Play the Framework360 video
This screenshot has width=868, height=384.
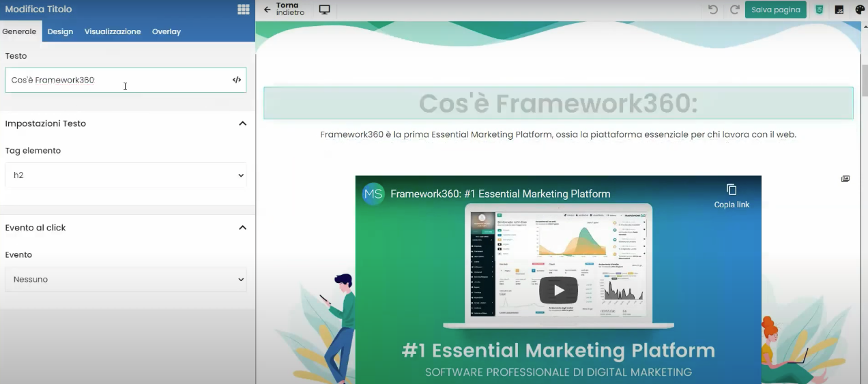click(558, 291)
